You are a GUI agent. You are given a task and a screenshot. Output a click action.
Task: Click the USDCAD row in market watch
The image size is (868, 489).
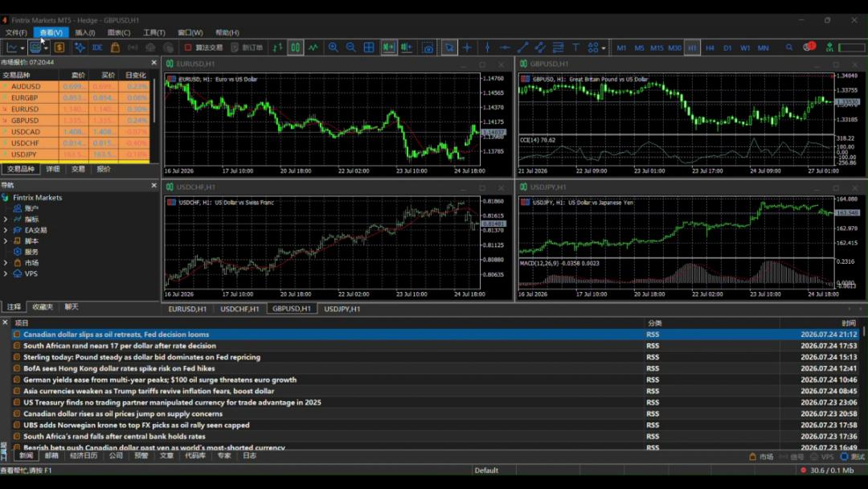click(x=75, y=132)
